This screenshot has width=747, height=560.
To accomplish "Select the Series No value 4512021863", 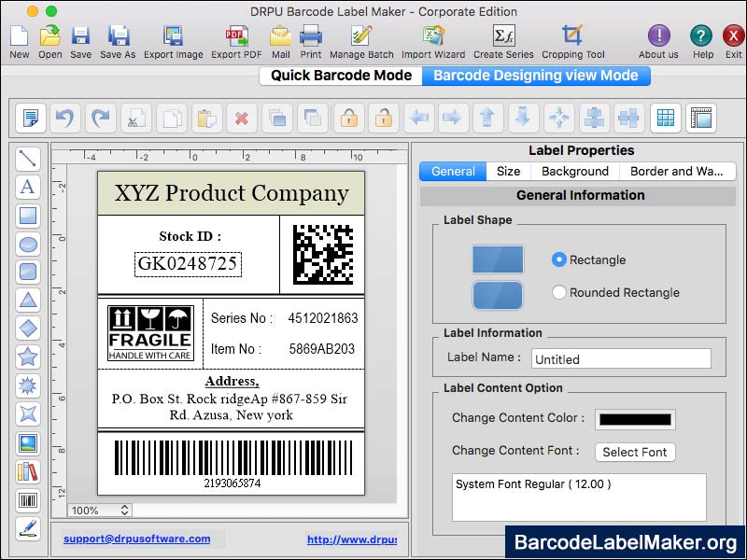I will point(322,318).
